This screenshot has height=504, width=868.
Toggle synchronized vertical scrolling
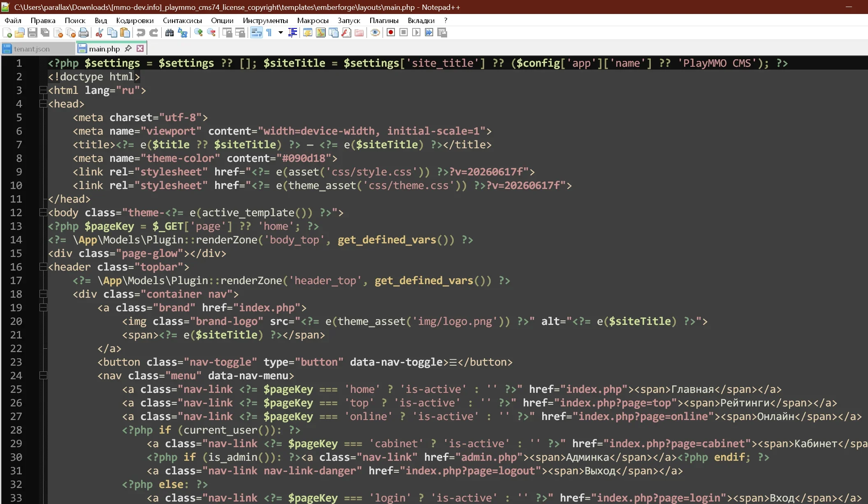tap(227, 33)
